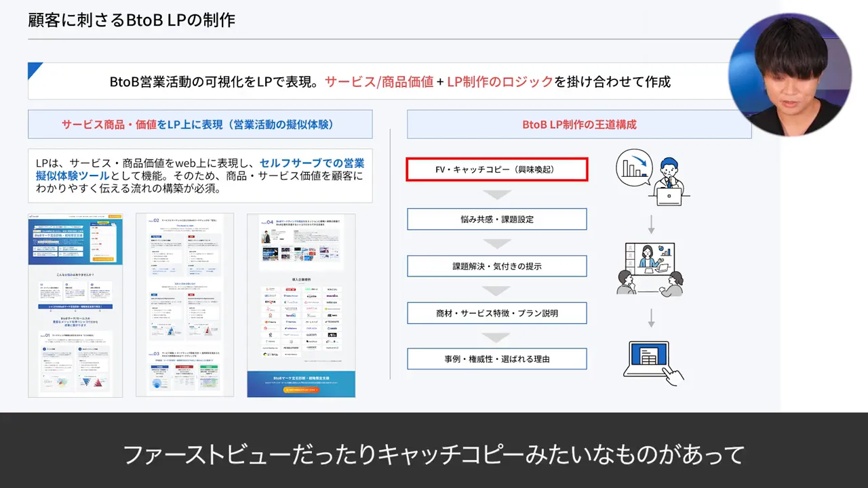Click the yellow badge above the first thumbnail's form
This screenshot has width=868, height=488.
click(103, 222)
